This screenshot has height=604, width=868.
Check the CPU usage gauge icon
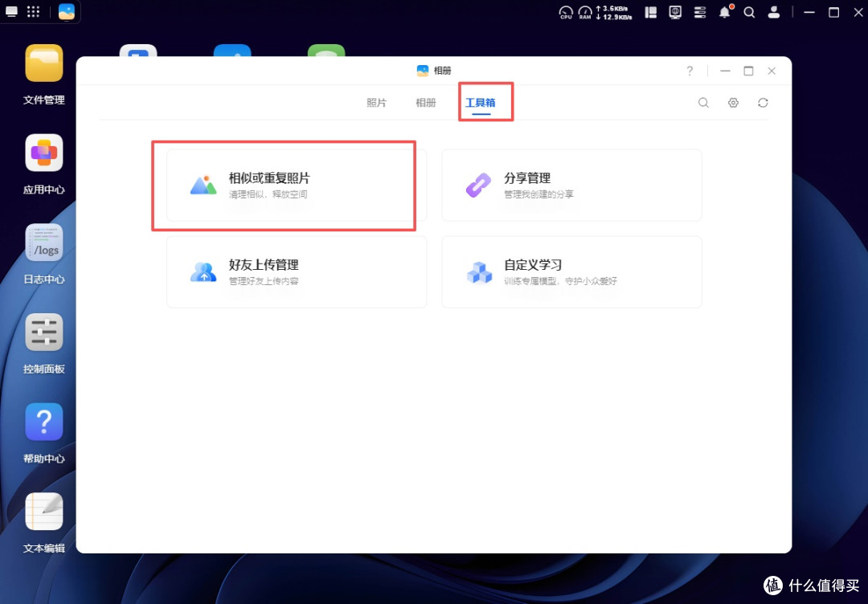566,12
